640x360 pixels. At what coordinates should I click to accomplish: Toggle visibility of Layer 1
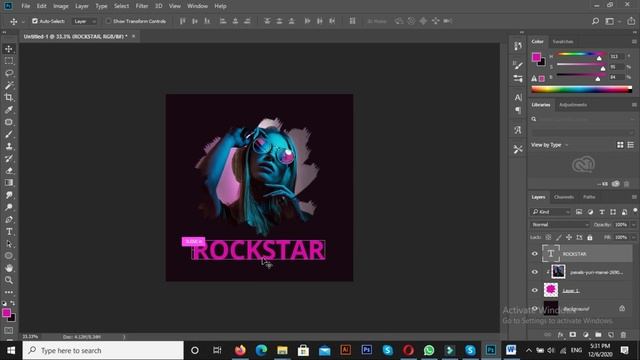535,291
